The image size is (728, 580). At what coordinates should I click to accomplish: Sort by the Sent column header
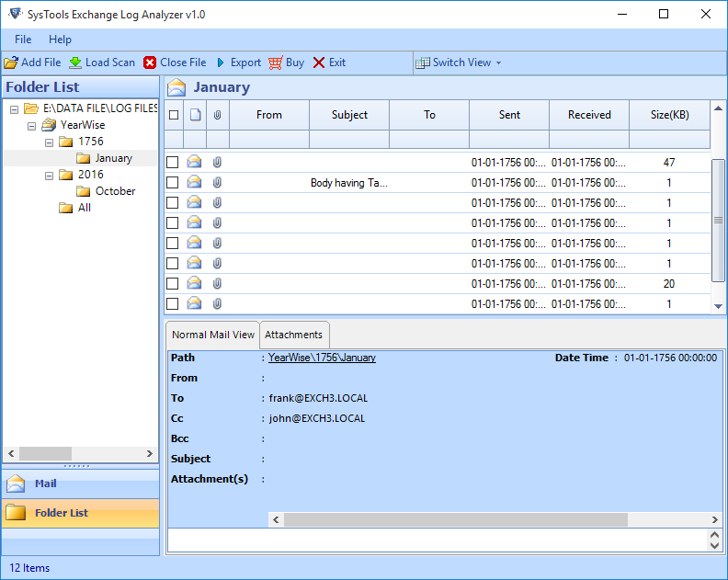tap(509, 115)
